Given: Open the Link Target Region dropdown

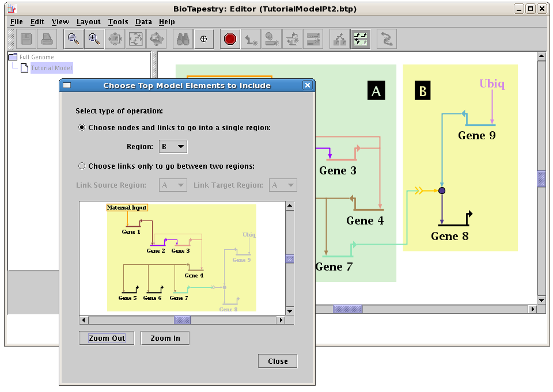Looking at the screenshot, I should tap(283, 185).
